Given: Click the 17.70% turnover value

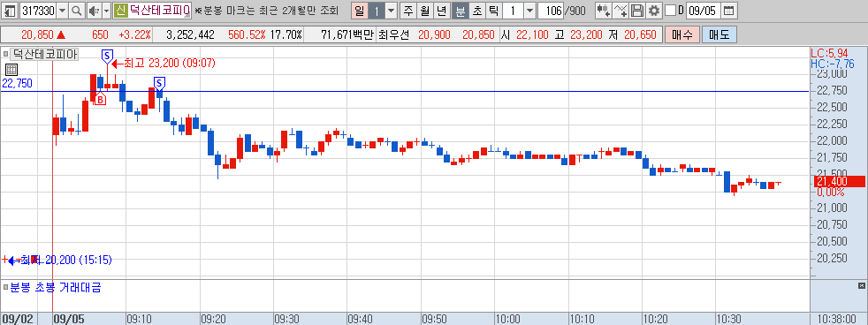Looking at the screenshot, I should 286,34.
